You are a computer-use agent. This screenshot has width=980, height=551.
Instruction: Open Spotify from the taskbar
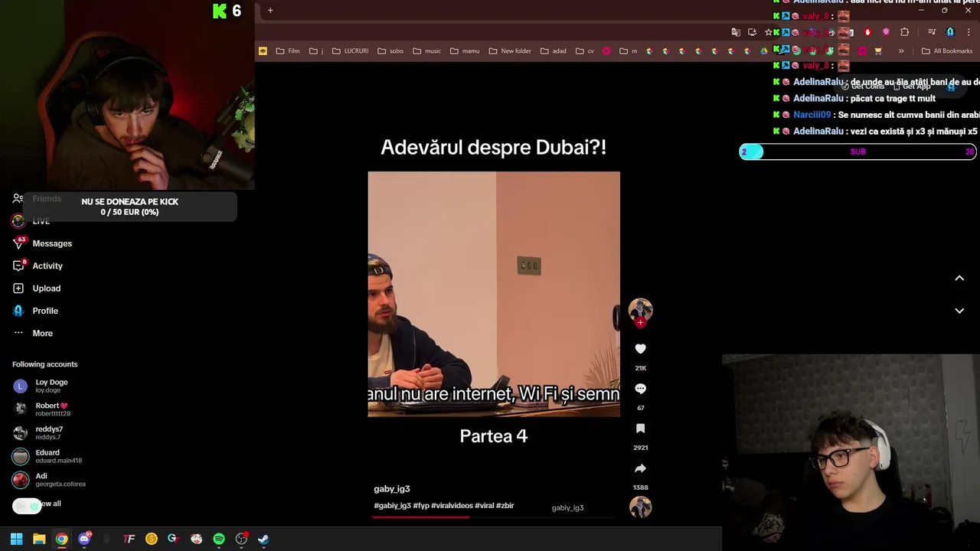[x=219, y=539]
